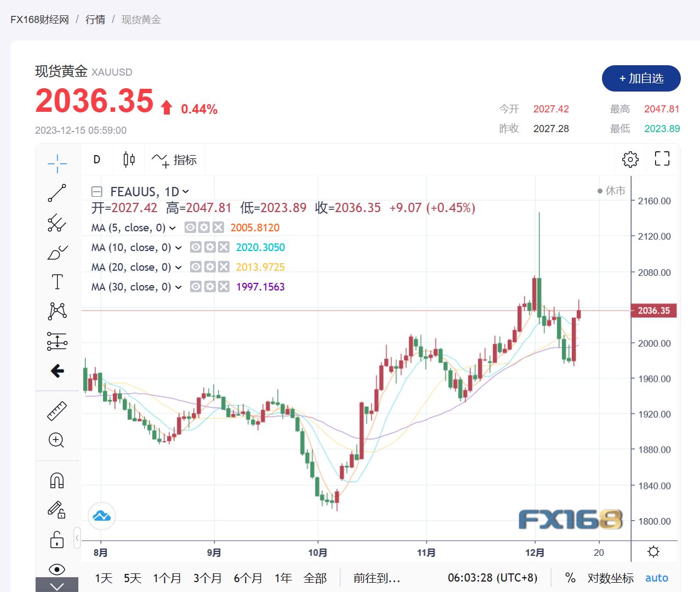This screenshot has width=700, height=592.
Task: Open the 行情 breadcrumb link
Action: 95,20
